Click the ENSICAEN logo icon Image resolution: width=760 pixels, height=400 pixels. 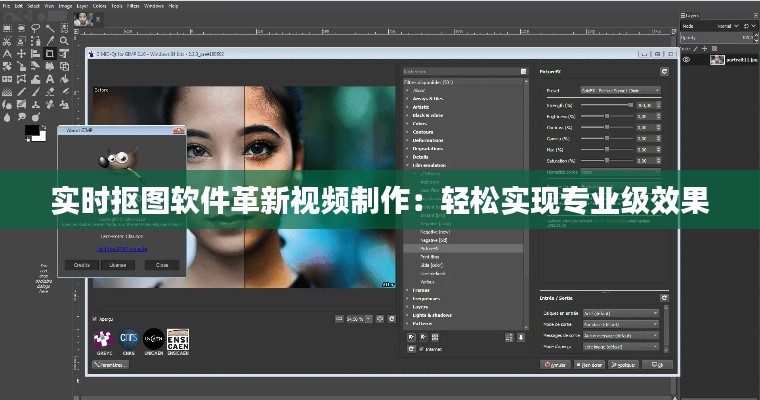178,340
